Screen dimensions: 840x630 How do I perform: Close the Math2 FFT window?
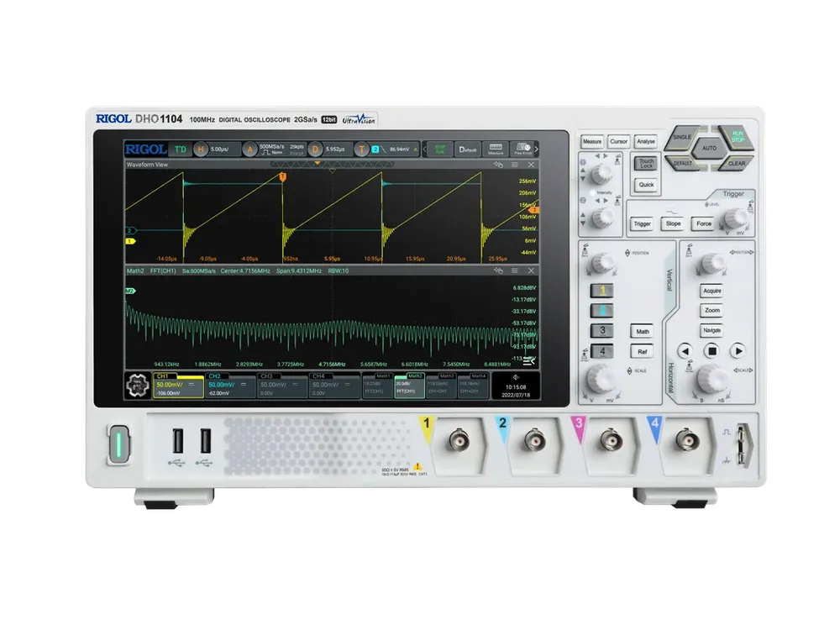pos(531,271)
